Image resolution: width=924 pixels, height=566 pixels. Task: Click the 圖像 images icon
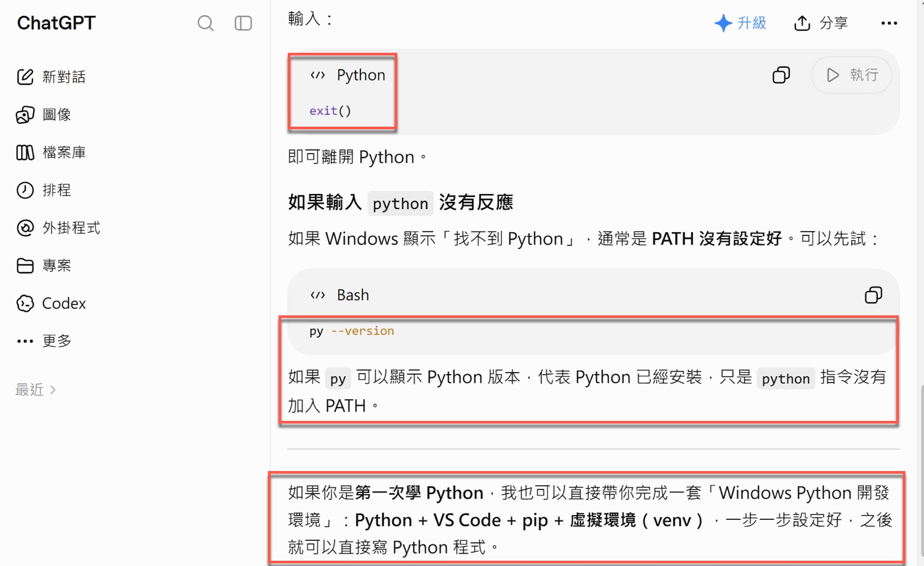click(24, 115)
